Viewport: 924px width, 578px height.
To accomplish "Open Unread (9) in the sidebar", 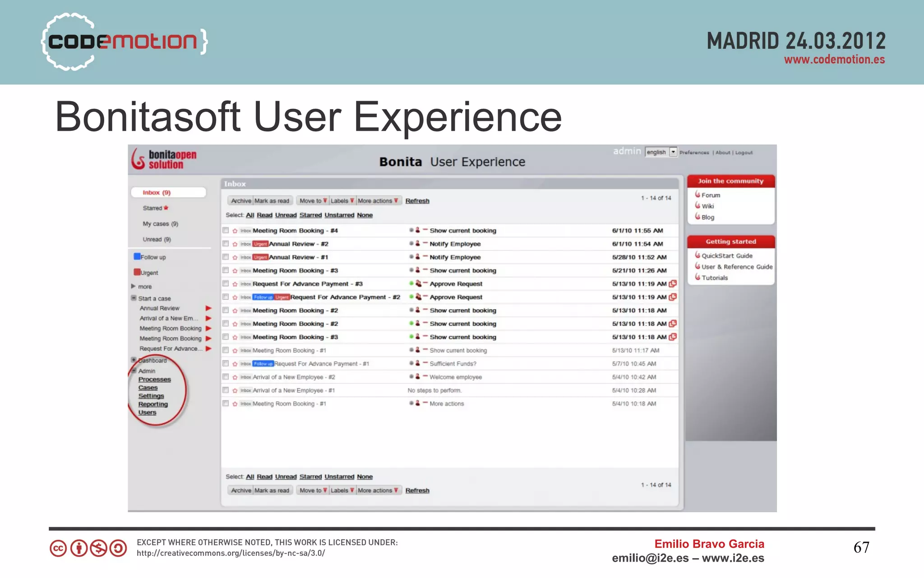I will [157, 240].
